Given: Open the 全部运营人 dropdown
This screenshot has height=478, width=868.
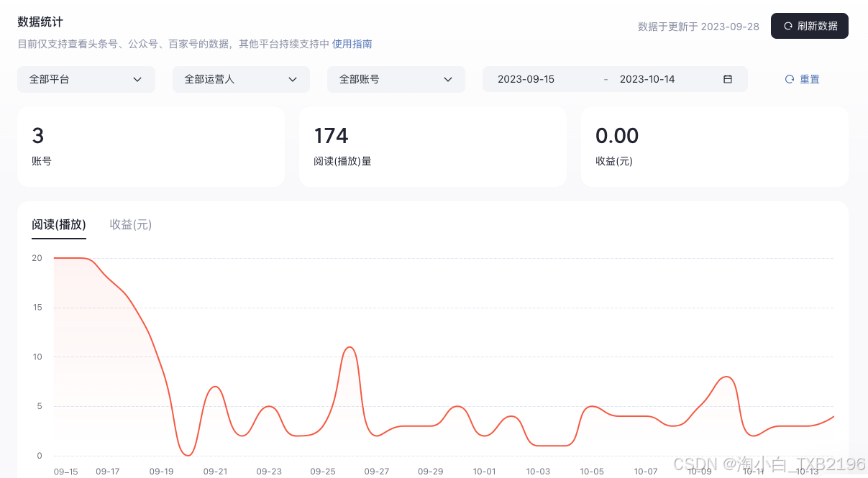Looking at the screenshot, I should (241, 79).
